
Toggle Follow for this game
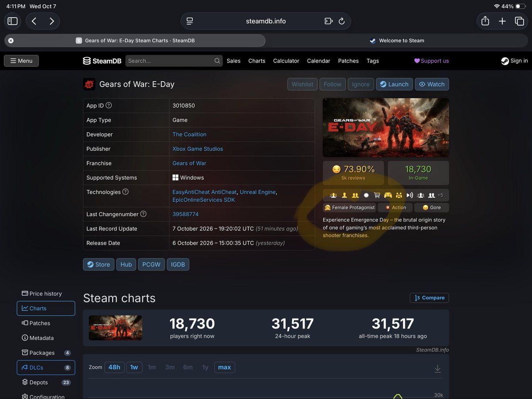332,84
